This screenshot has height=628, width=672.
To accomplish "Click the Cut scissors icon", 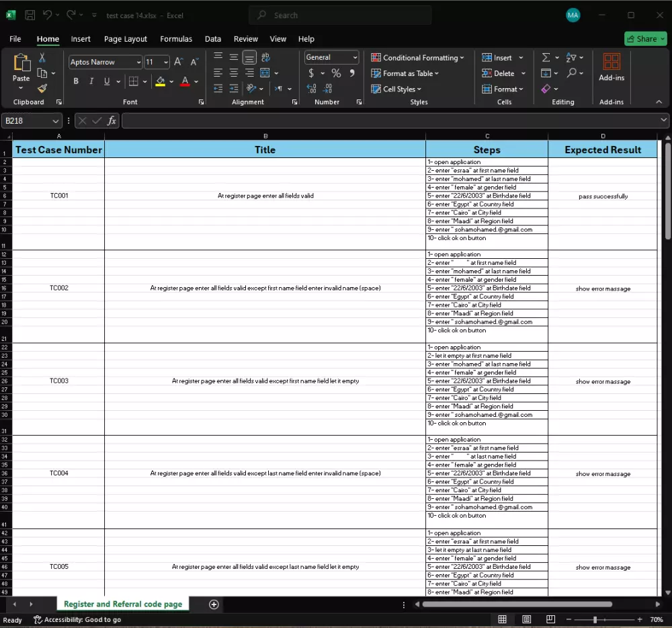I will coord(42,58).
